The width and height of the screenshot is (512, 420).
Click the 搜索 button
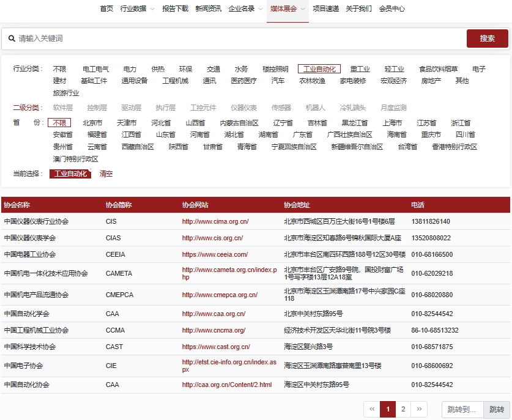(487, 39)
